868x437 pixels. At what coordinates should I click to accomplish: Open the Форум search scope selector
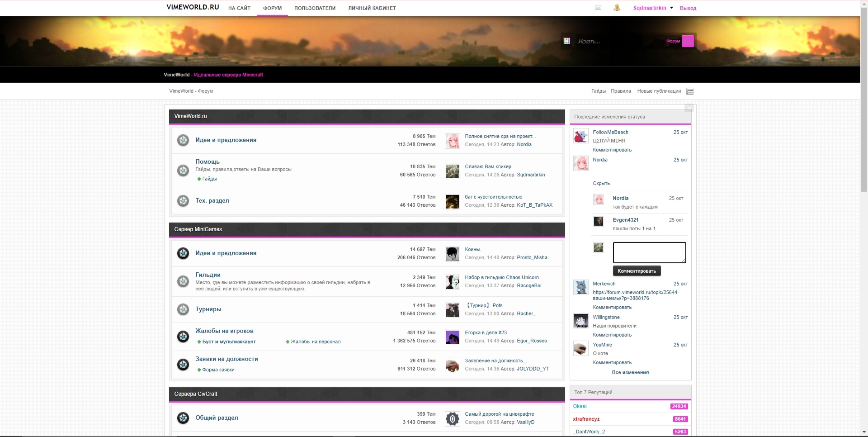click(673, 41)
